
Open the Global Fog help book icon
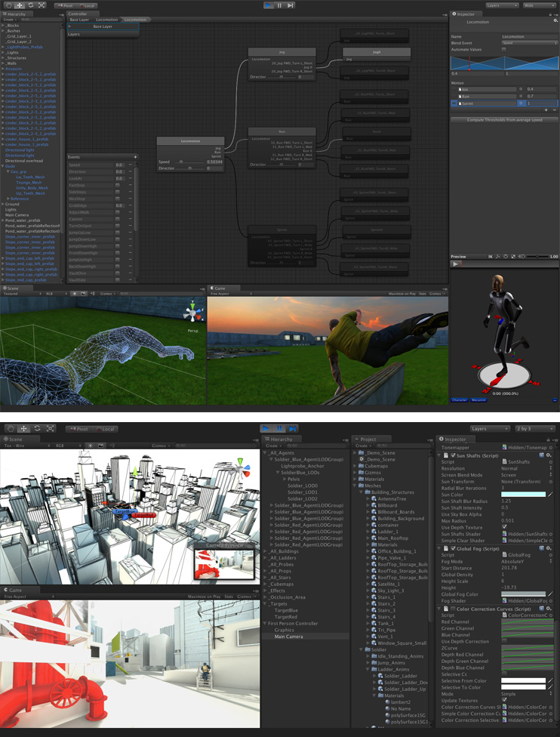tap(543, 547)
